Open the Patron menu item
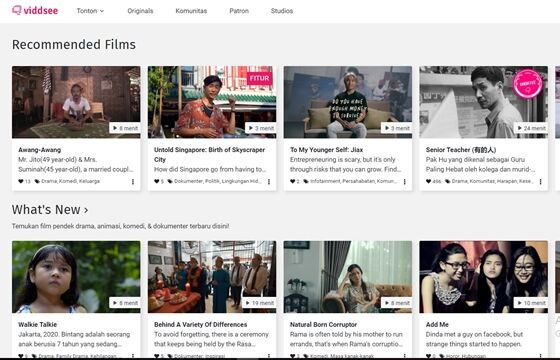 pos(239,11)
